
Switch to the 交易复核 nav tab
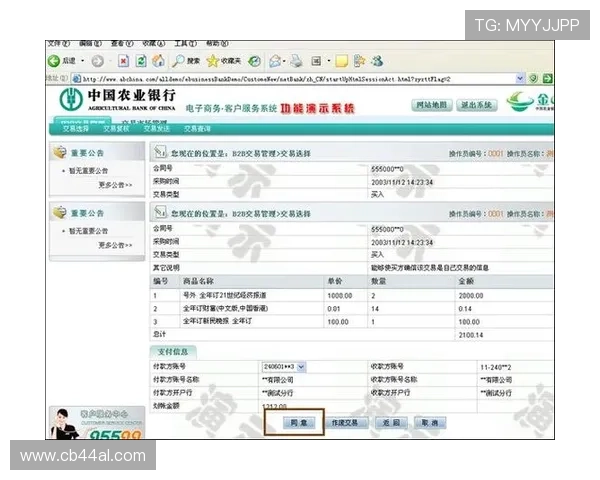[x=116, y=129]
